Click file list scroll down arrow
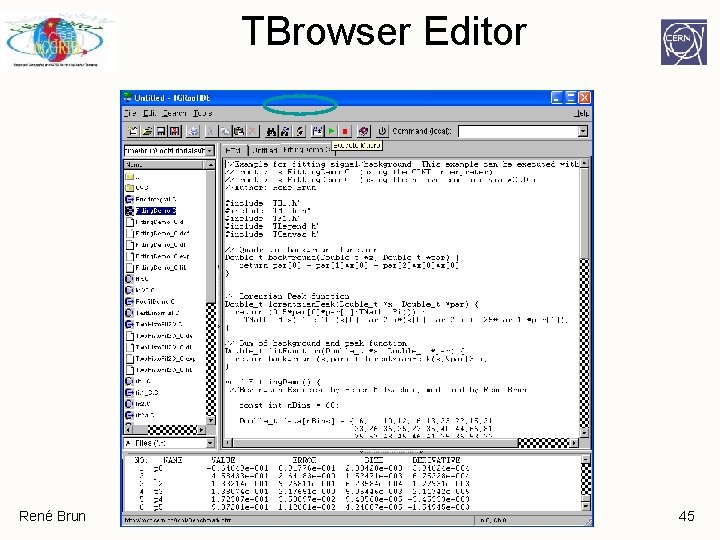The height and width of the screenshot is (540, 720). click(211, 420)
